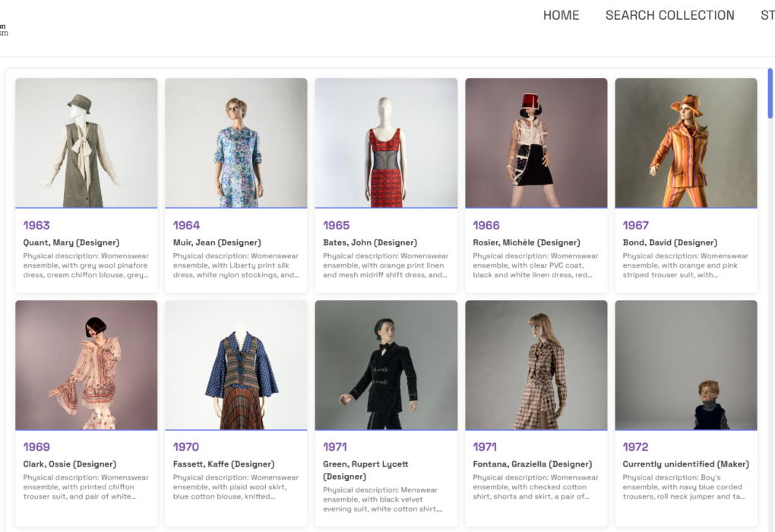
Task: Open the HOME menu item
Action: click(x=561, y=15)
